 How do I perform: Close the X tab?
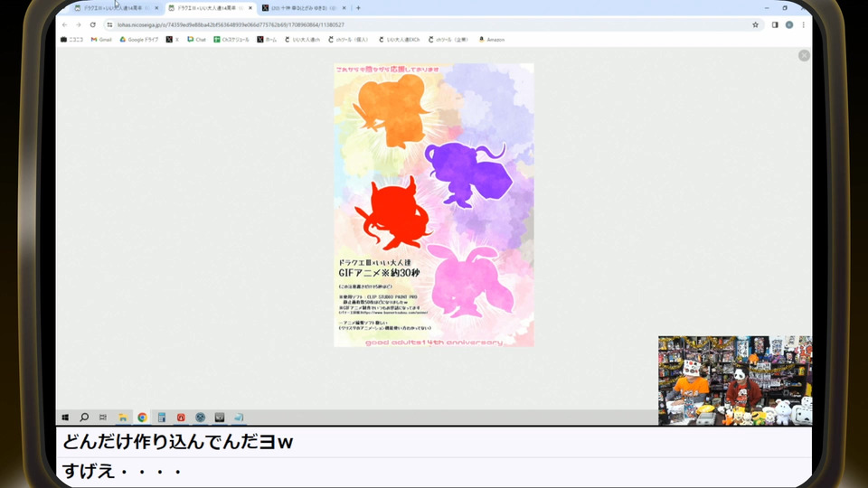[x=344, y=8]
